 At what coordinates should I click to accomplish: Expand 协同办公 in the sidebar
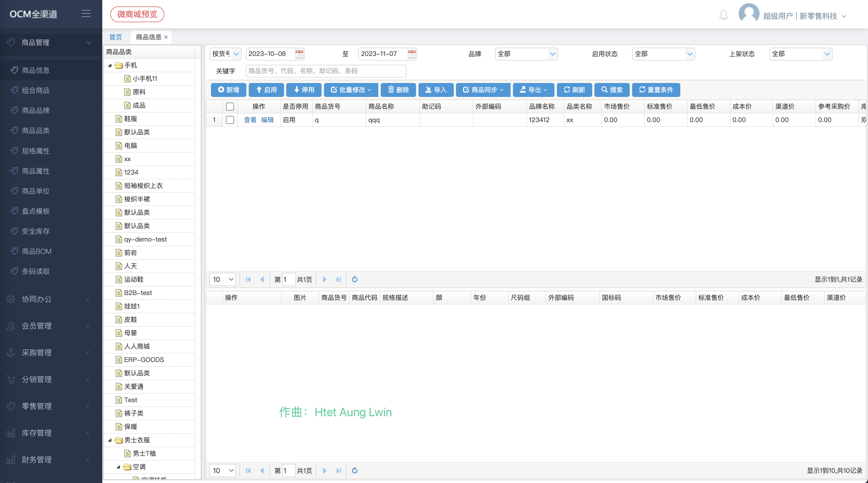[x=51, y=299]
